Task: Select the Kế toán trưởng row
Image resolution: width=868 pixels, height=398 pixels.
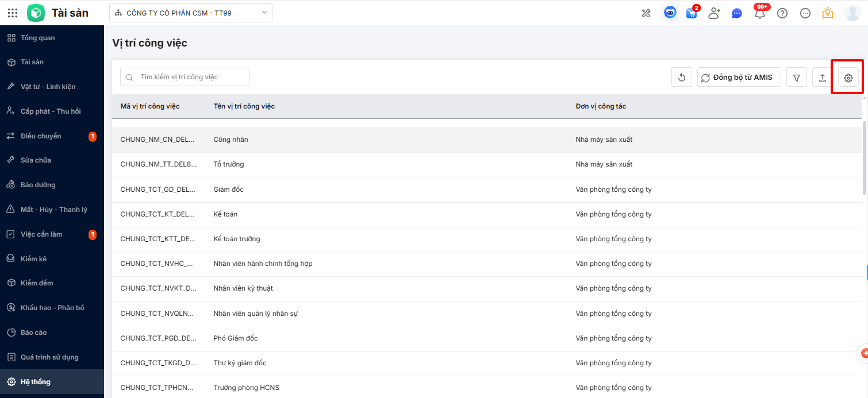Action: point(345,239)
